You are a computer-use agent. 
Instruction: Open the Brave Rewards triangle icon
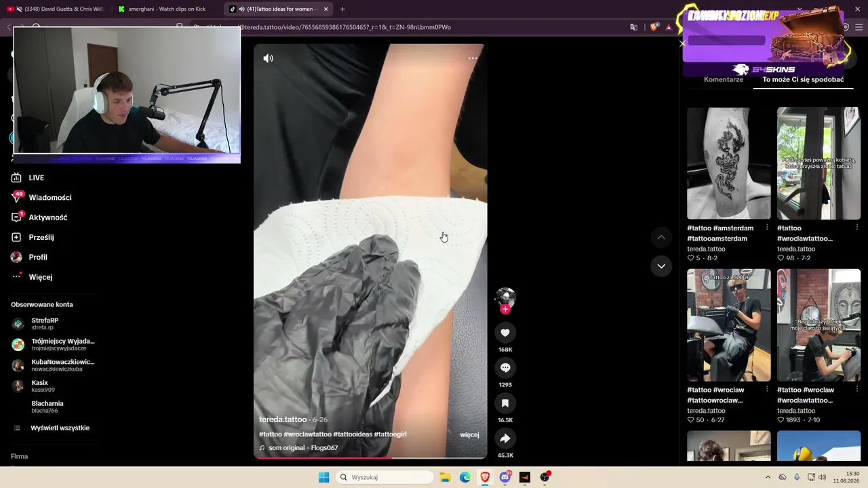coord(669,27)
